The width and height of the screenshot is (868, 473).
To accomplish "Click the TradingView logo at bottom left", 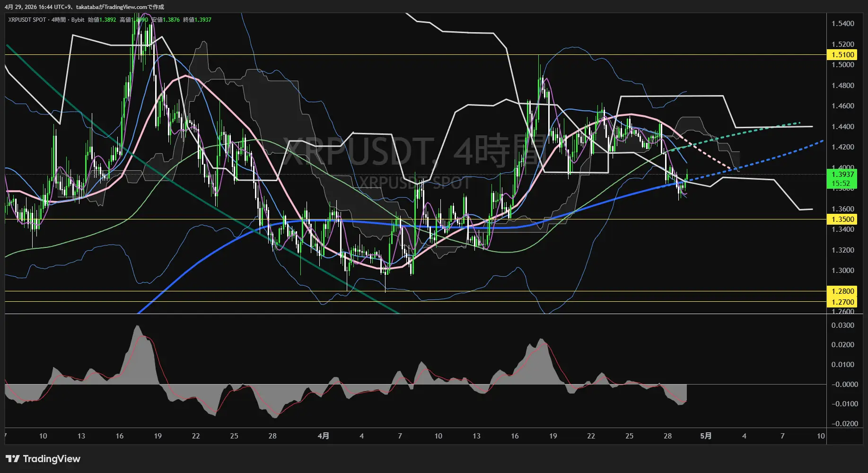I will [x=43, y=459].
